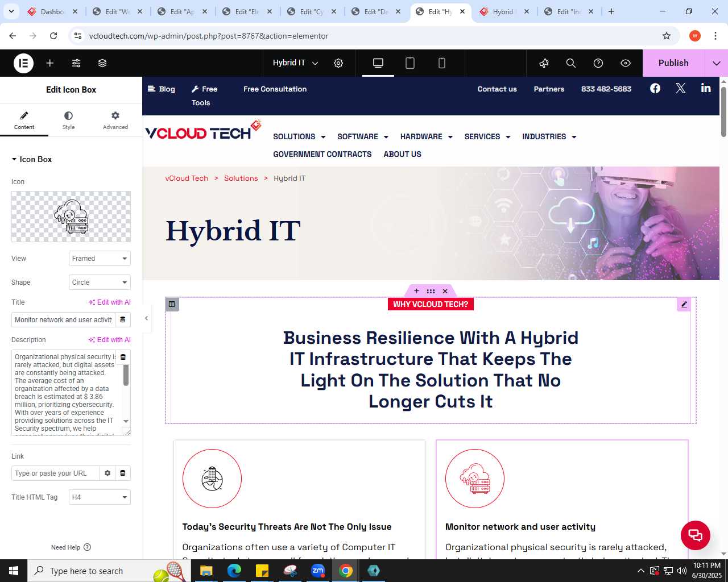Click the building globe icon box image
Image resolution: width=728 pixels, height=582 pixels.
[212, 479]
